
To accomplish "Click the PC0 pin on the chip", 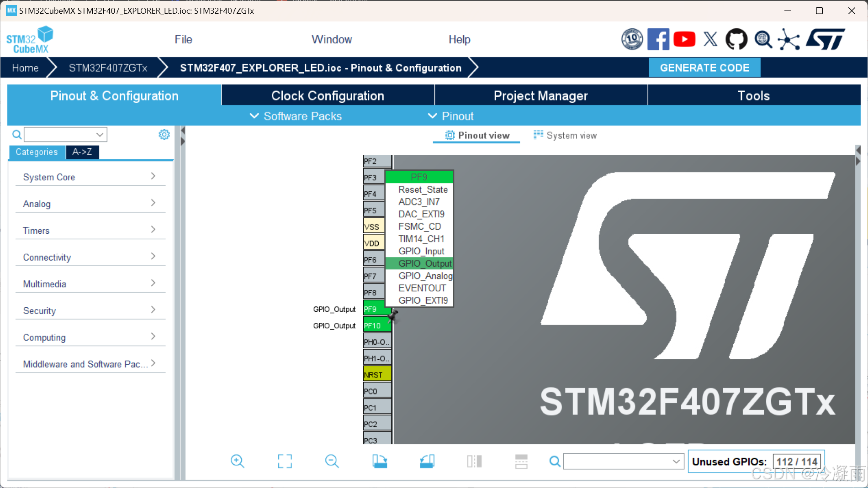I will [377, 391].
